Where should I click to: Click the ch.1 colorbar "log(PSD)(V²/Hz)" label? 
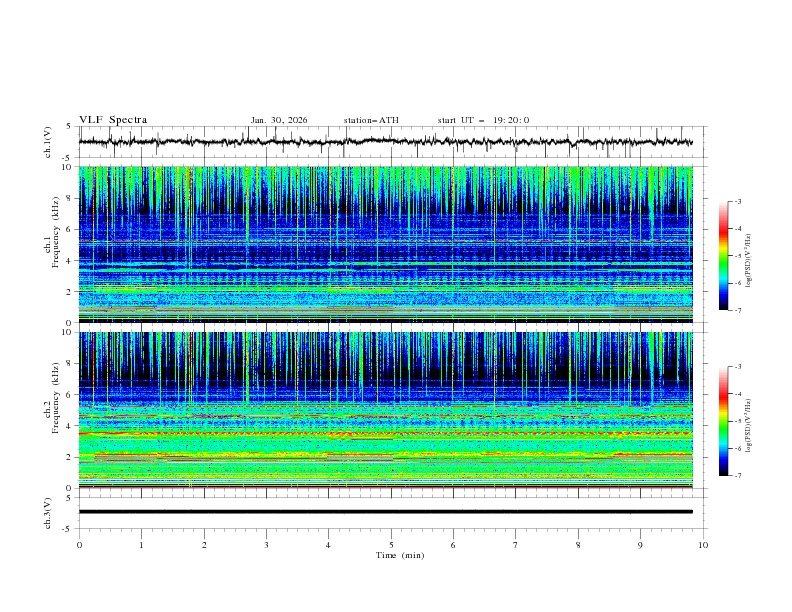point(750,261)
